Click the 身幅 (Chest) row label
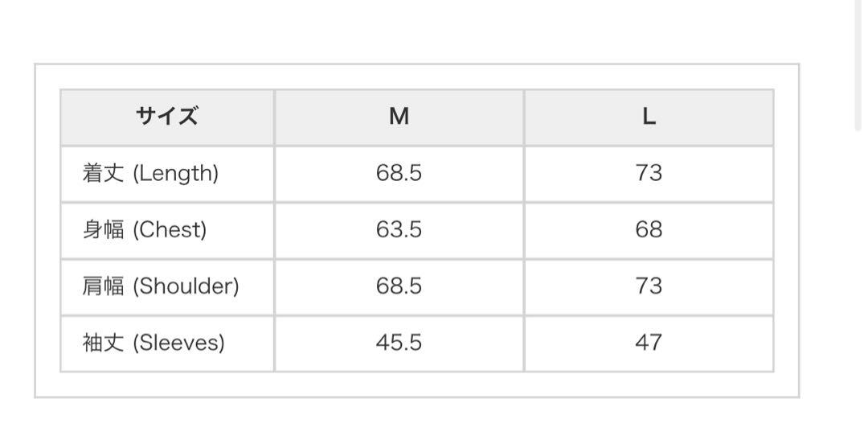This screenshot has width=868, height=428. [145, 230]
